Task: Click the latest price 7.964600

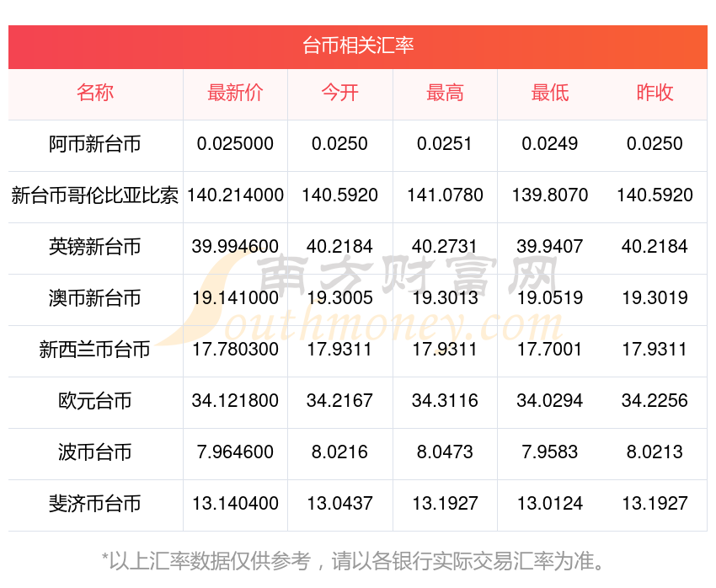Action: (235, 452)
